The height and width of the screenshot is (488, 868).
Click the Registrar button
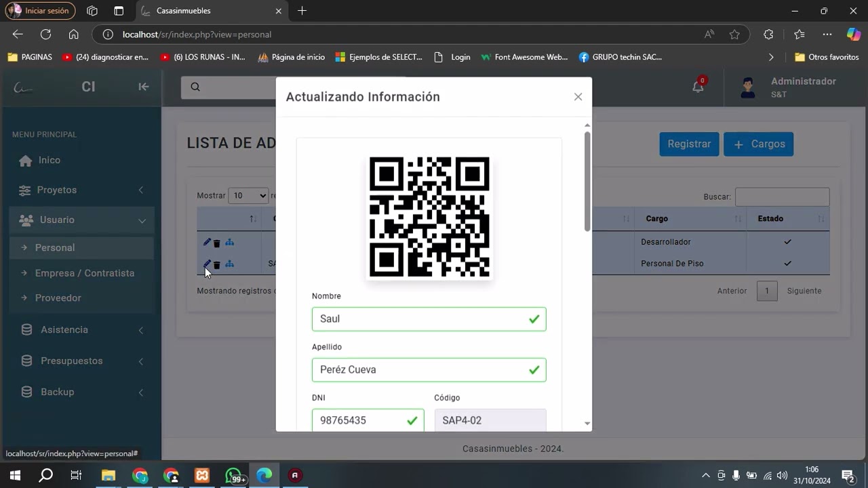click(689, 144)
